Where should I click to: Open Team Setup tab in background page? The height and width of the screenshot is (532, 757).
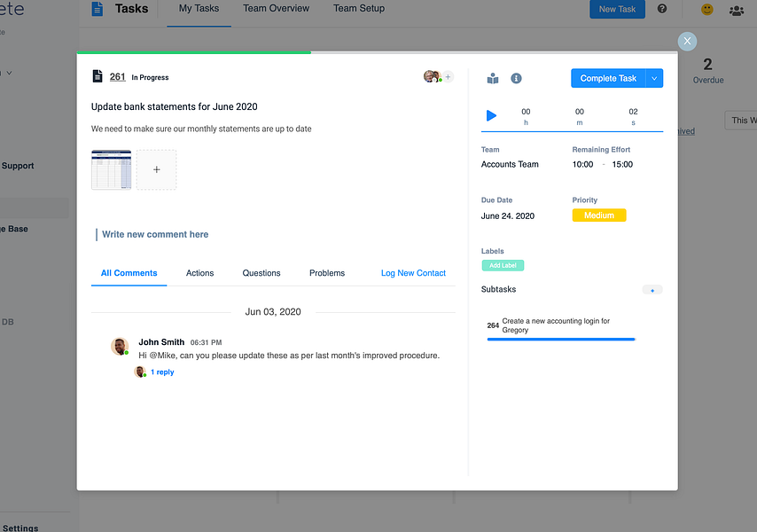coord(359,9)
